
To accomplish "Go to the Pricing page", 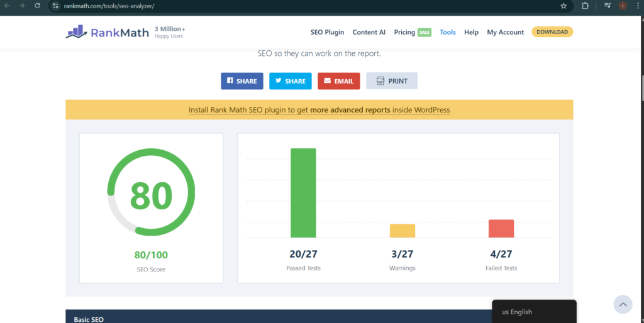I will [404, 32].
